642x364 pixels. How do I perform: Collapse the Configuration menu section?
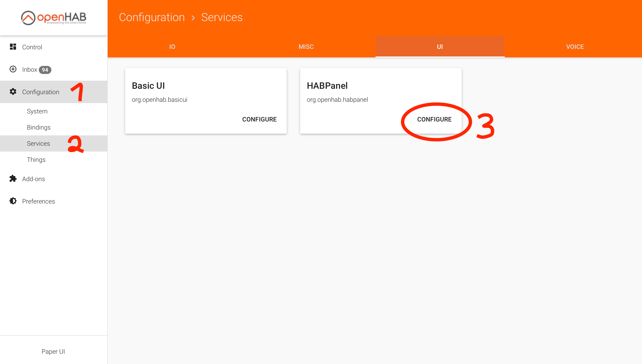(41, 92)
